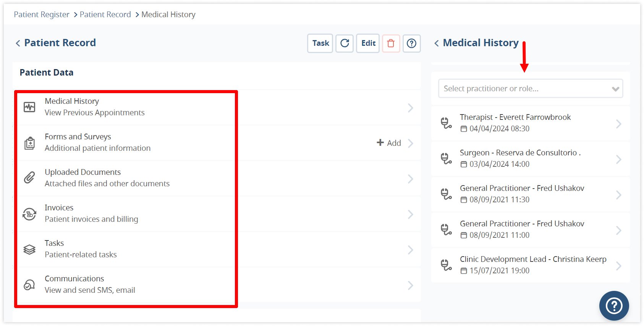Screen dimensions: 644x326
Task: Open Therapist - Everett Farrowbrook appointment
Action: [531, 123]
